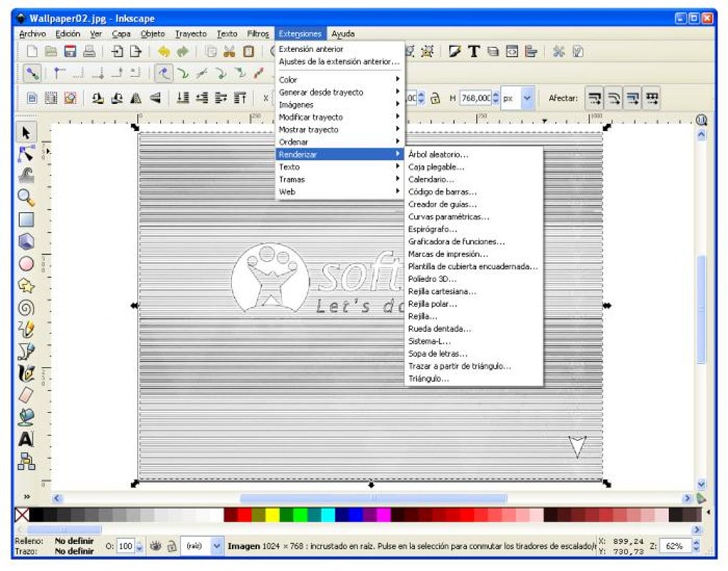Toggle moving gradients in Afectar group
The width and height of the screenshot is (728, 571).
[632, 98]
